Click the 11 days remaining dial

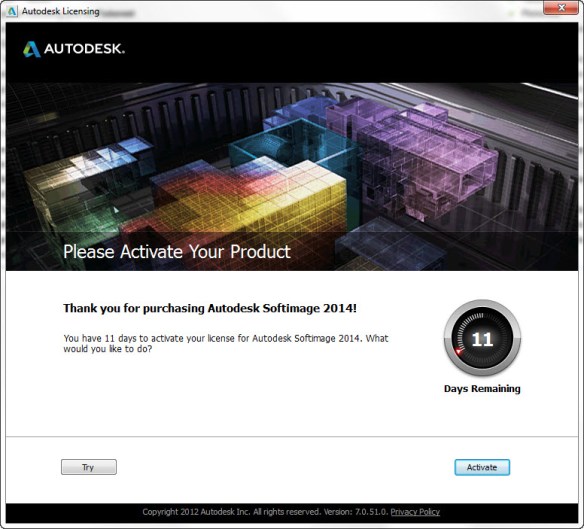[482, 338]
